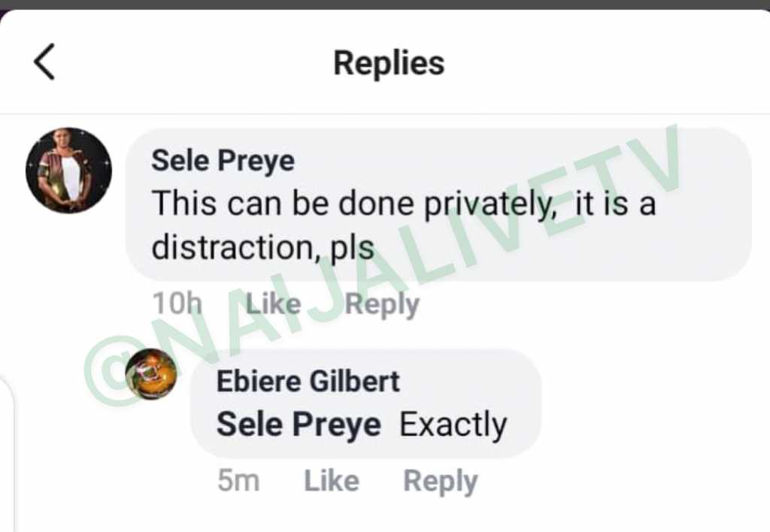The image size is (770, 532).
Task: Select the Replies header title
Action: pyautogui.click(x=389, y=64)
